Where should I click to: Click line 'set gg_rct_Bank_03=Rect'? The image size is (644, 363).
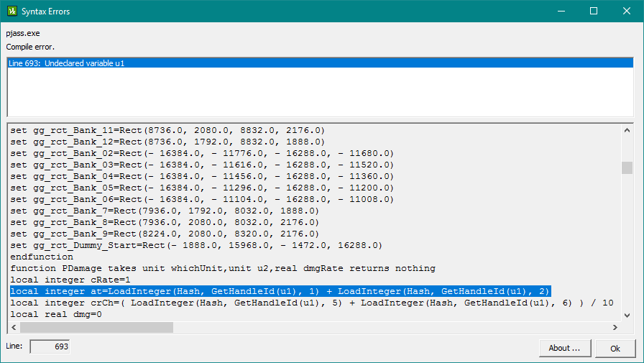202,165
